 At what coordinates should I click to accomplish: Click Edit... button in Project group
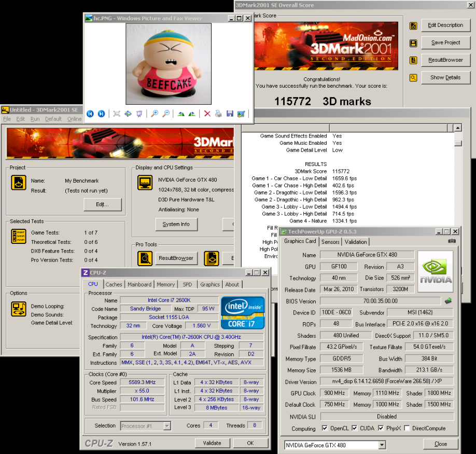coord(103,204)
